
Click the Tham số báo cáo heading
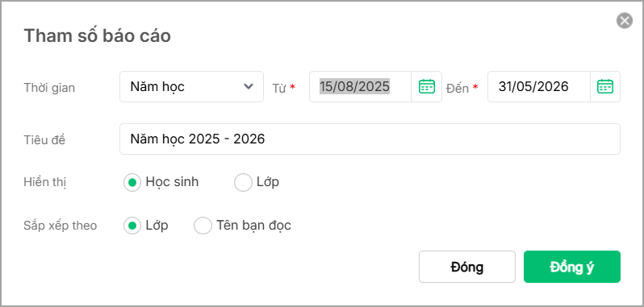(98, 36)
